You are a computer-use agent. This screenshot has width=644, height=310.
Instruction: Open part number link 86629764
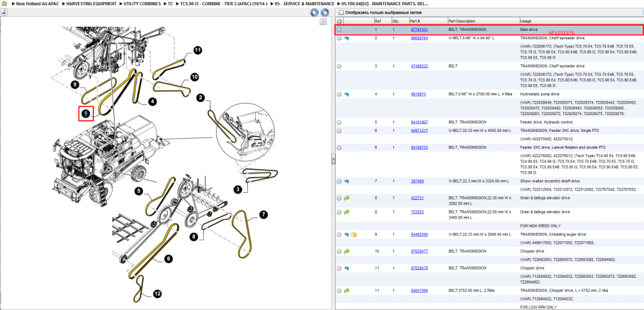tap(419, 38)
